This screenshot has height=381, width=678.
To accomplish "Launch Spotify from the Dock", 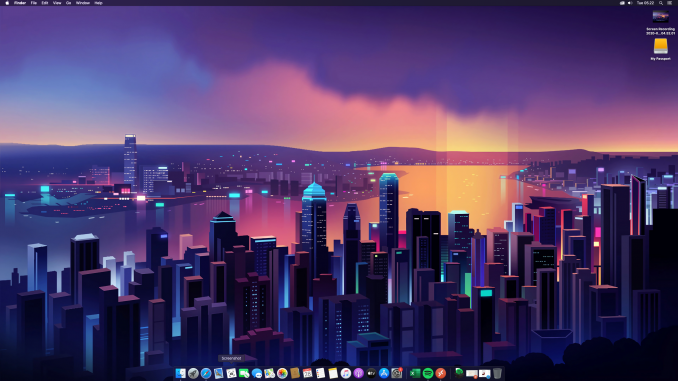I will point(428,373).
